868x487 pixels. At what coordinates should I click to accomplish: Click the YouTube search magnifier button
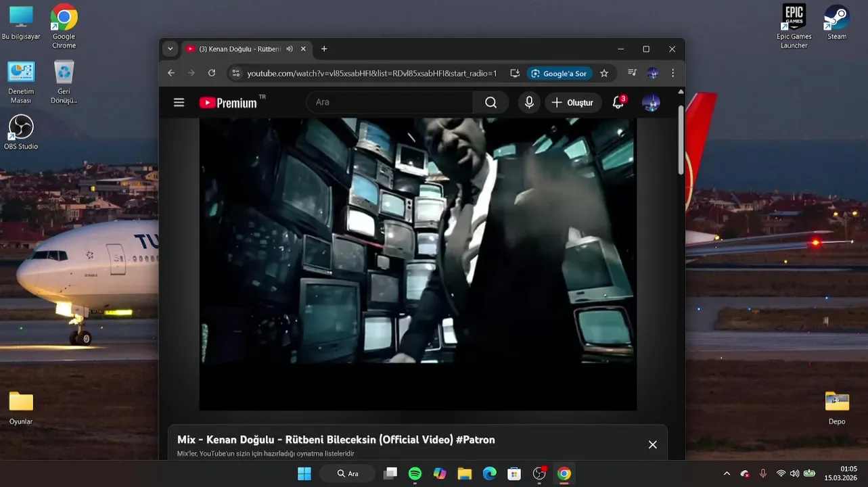click(490, 102)
